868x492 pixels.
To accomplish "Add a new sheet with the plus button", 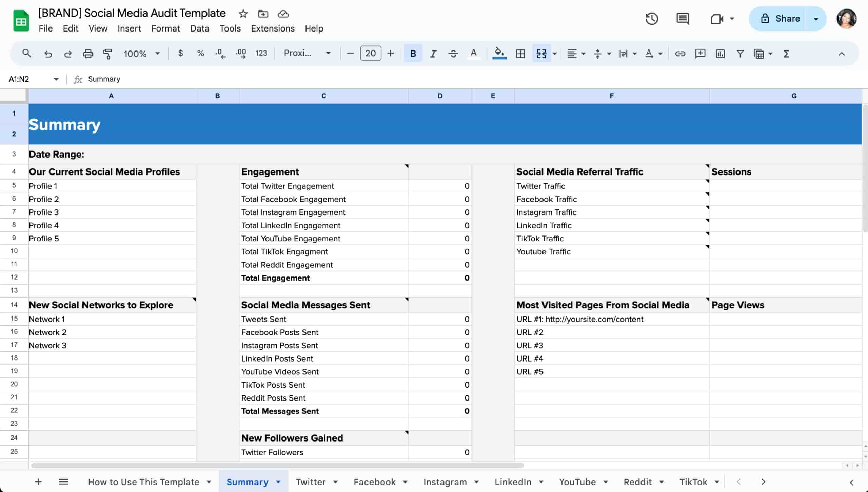I will 38,481.
